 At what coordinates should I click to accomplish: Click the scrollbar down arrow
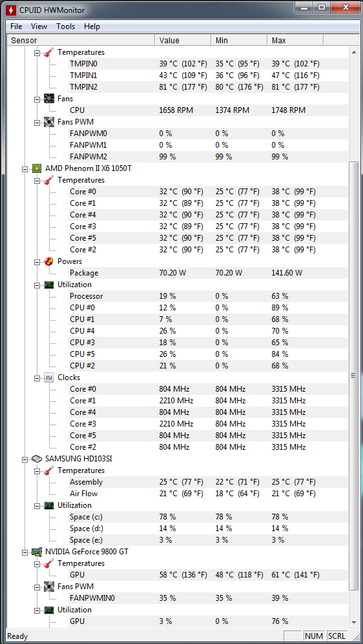[x=353, y=622]
